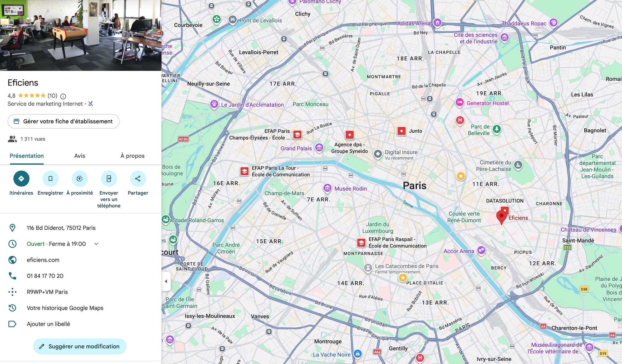Image resolution: width=622 pixels, height=364 pixels.
Task: Switch to the Avis tab
Action: 80,156
